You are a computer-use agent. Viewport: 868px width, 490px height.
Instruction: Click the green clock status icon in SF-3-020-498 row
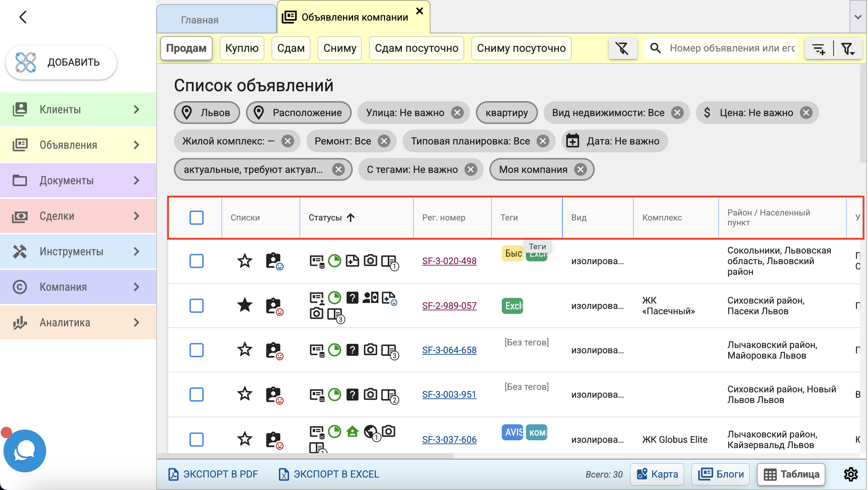pos(334,261)
